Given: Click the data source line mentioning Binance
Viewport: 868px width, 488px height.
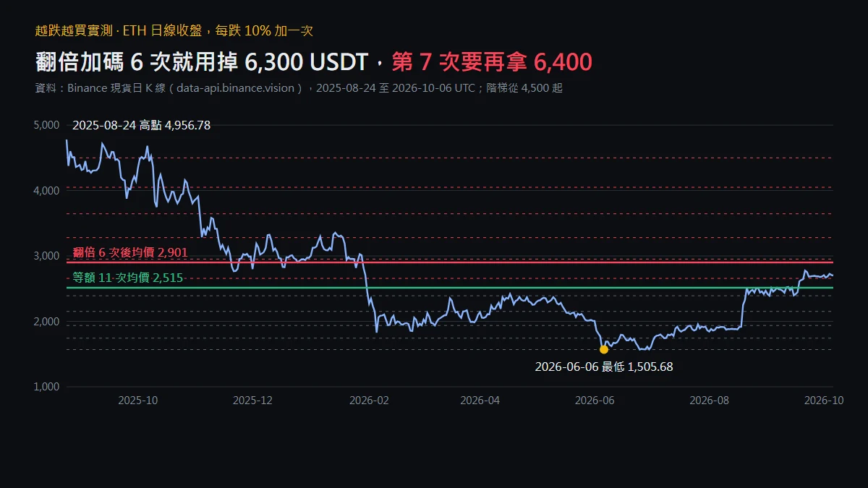Looking at the screenshot, I should click(299, 88).
